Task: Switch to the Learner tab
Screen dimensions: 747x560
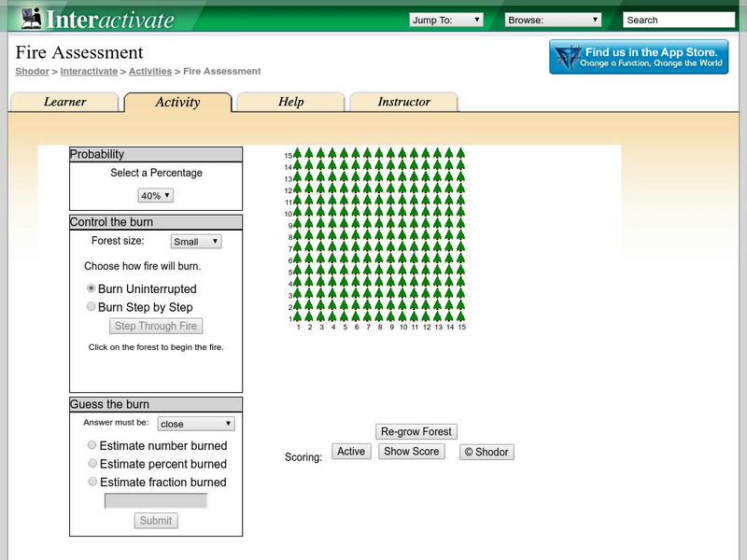Action: (x=64, y=103)
